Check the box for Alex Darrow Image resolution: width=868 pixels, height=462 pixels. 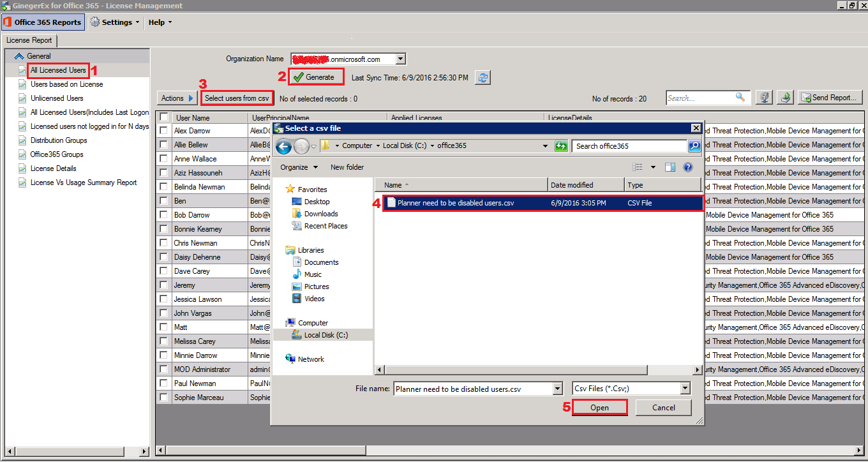point(164,131)
